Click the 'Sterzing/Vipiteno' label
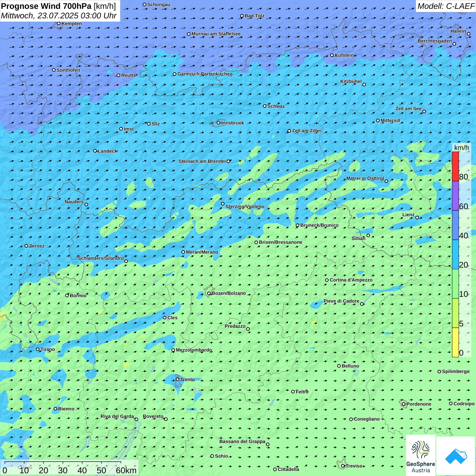 (x=245, y=206)
